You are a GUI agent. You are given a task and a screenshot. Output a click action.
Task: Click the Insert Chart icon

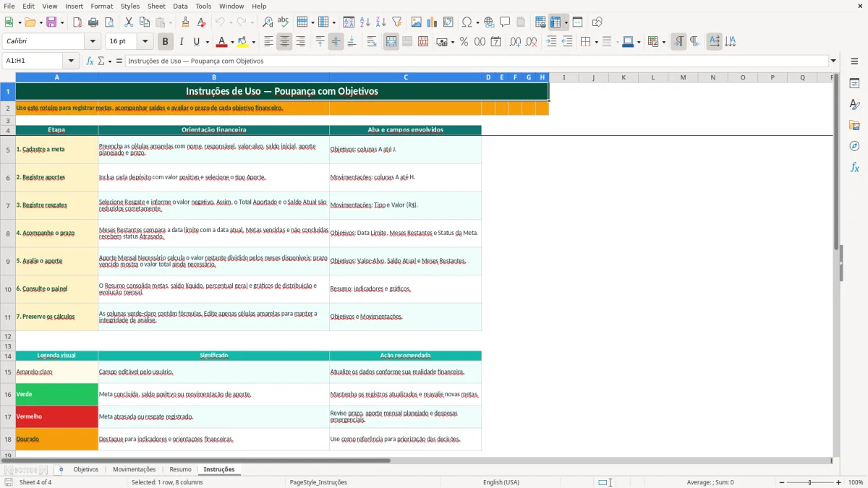(x=433, y=22)
